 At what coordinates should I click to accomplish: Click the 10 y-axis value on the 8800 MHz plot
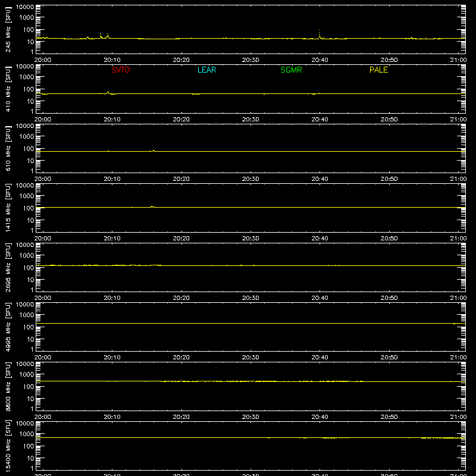point(30,399)
